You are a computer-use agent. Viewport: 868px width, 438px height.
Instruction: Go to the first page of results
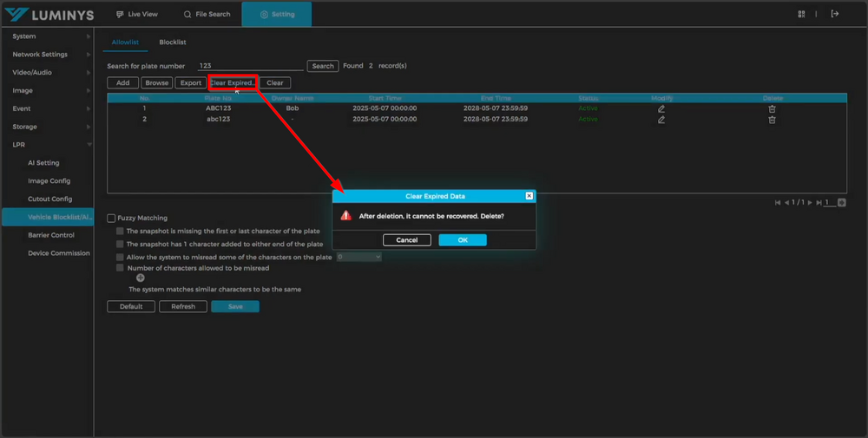[x=779, y=202]
